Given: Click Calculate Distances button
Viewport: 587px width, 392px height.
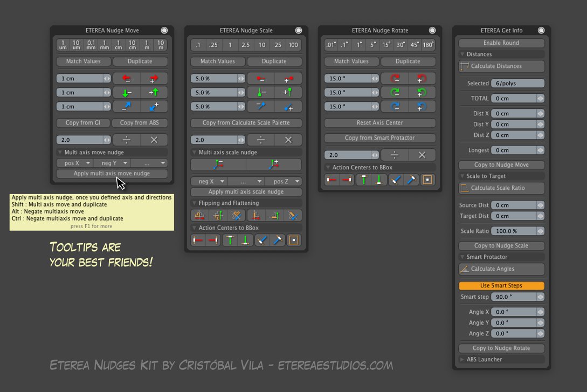Looking at the screenshot, I should 501,66.
